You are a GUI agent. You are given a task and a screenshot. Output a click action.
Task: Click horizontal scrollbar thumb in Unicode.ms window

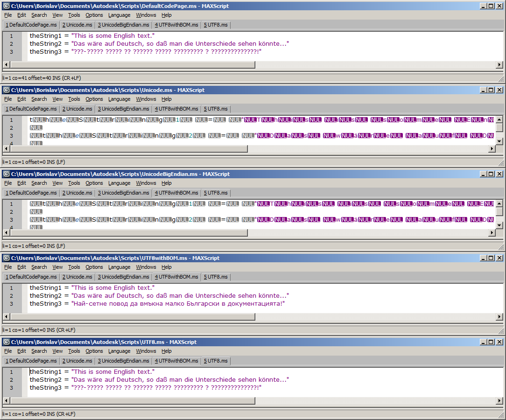(x=128, y=149)
